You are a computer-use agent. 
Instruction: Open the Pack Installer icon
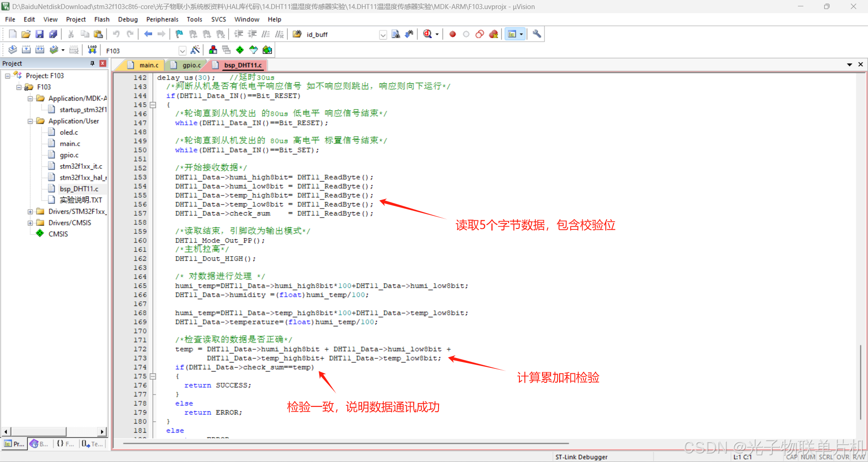(x=267, y=50)
